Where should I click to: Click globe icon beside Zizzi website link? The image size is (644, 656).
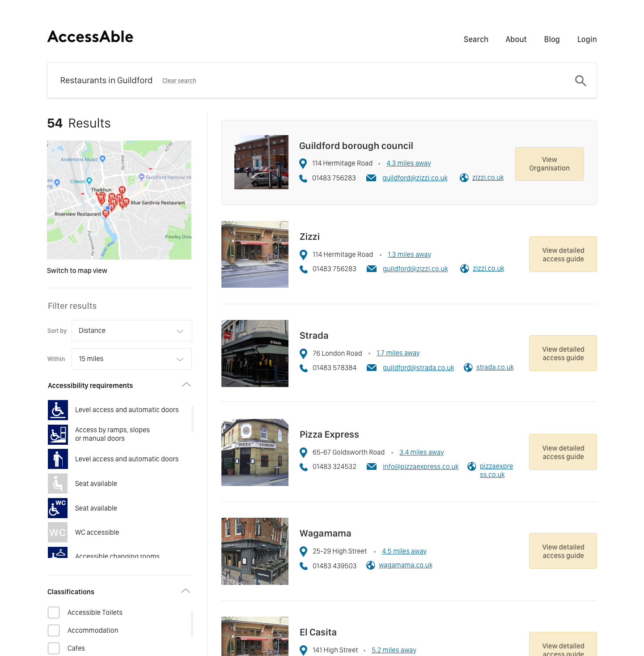pos(465,268)
